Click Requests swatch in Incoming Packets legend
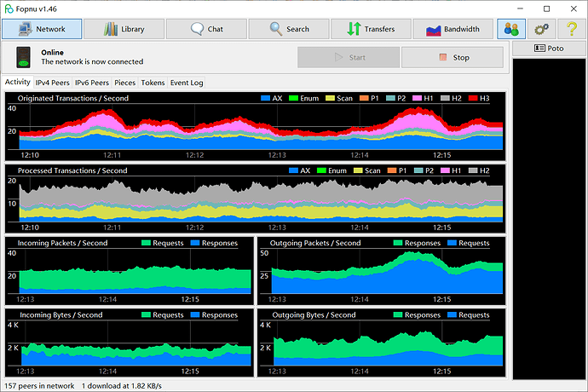This screenshot has width=588, height=392. coord(147,243)
